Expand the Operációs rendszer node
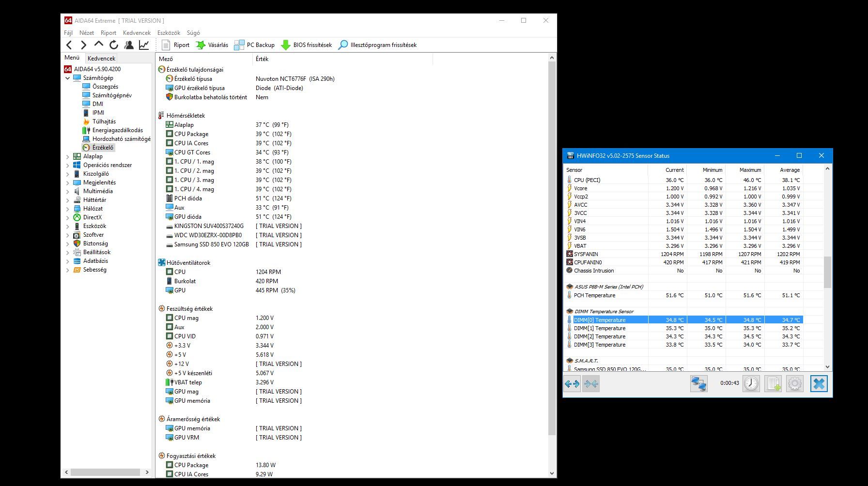Viewport: 868px width, 486px height. click(x=67, y=165)
